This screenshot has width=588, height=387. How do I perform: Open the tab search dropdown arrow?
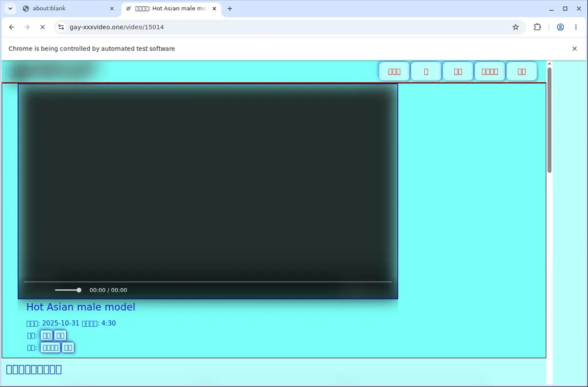[10, 8]
